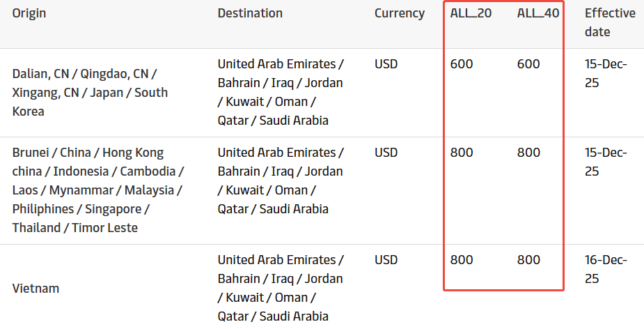Click the Dalian, CN / Qingdao origin cell

point(90,92)
